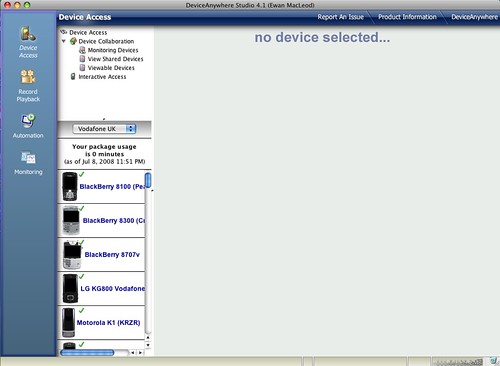This screenshot has height=366, width=500.
Task: Click the Device Access tree root icon
Action: [x=64, y=32]
